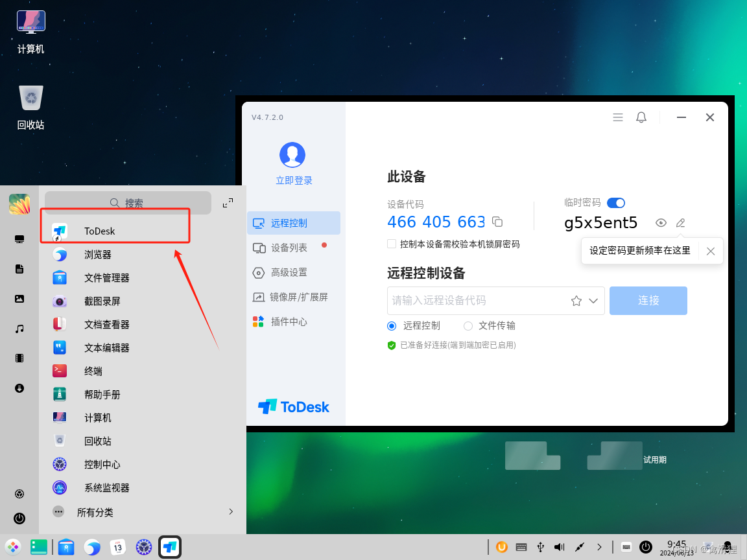
Task: Click favorites star in device code field
Action: coord(576,301)
